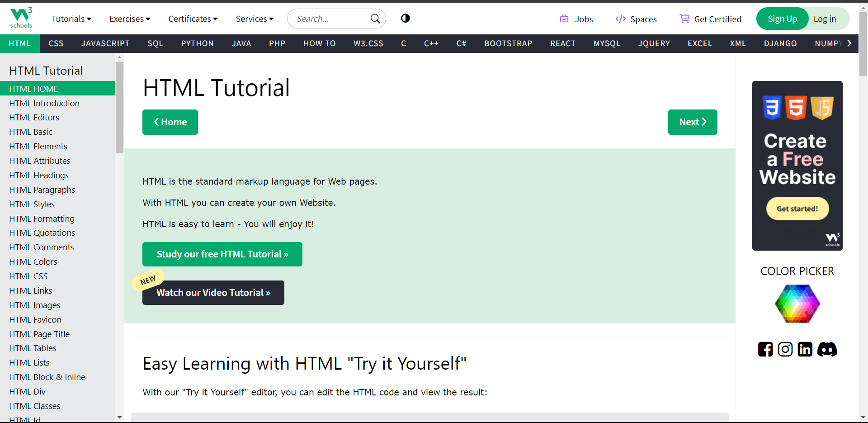The height and width of the screenshot is (423, 868).
Task: Expand the Tutorials dropdown
Action: 71,19
